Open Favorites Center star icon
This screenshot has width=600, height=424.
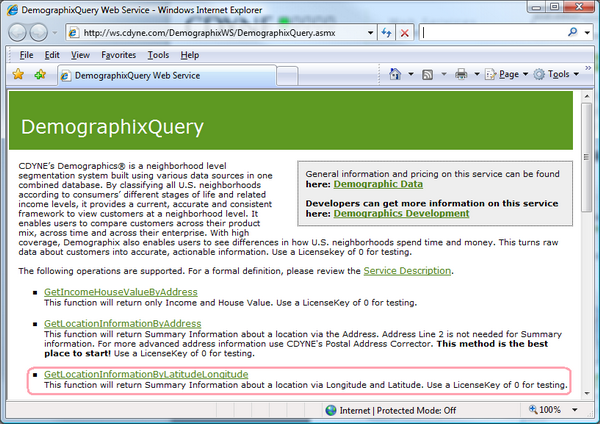[18, 74]
